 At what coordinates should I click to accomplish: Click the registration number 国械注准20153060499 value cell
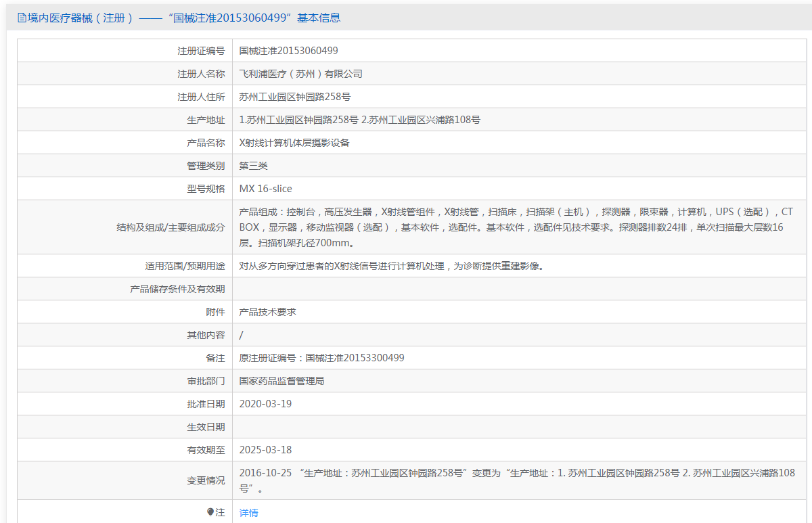[x=289, y=51]
